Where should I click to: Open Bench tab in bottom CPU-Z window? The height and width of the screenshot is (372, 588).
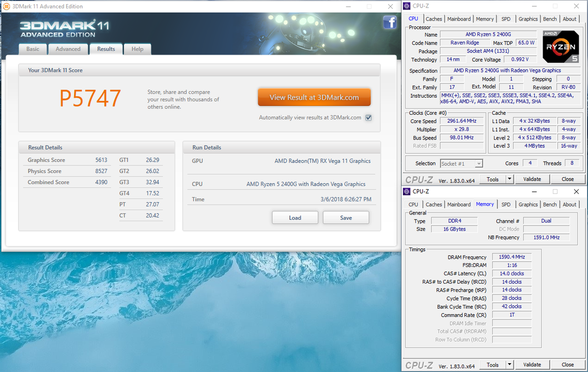[x=550, y=205]
